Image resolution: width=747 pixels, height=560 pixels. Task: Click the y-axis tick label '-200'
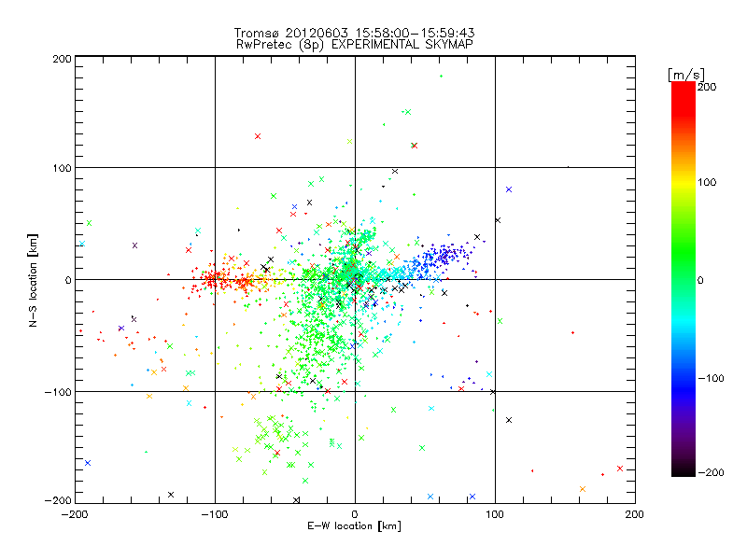click(x=58, y=500)
